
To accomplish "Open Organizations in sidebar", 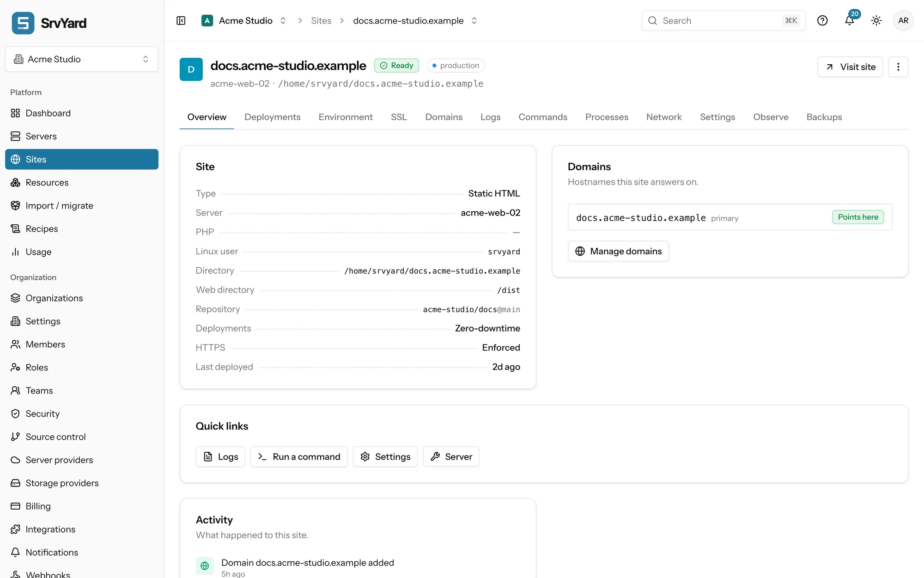I will click(82, 298).
